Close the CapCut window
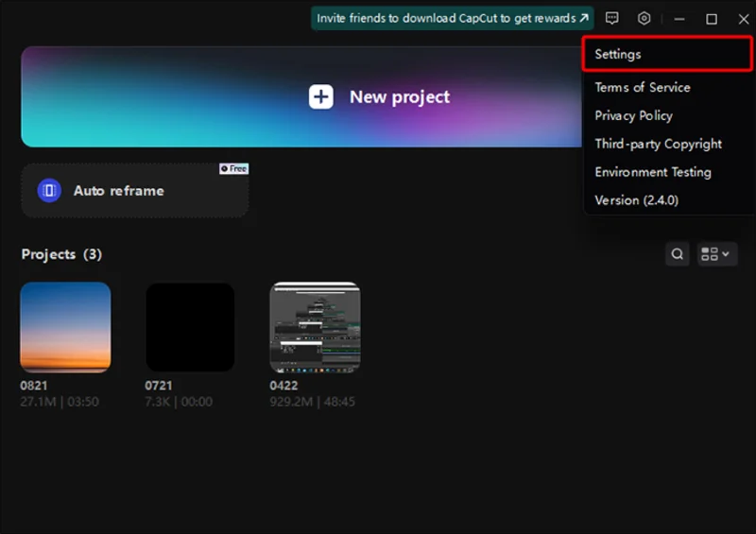The height and width of the screenshot is (534, 756). [743, 18]
